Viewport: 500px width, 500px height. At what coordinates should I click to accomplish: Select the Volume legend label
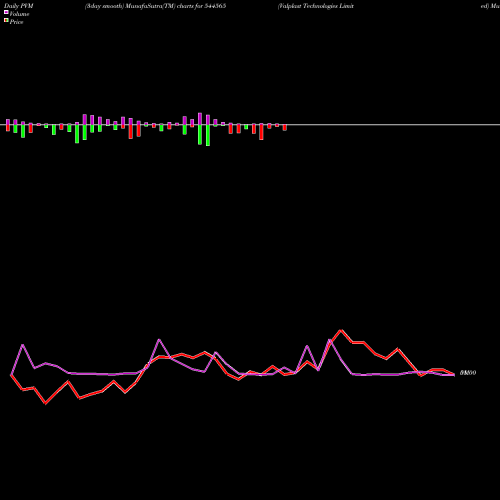point(19,14)
